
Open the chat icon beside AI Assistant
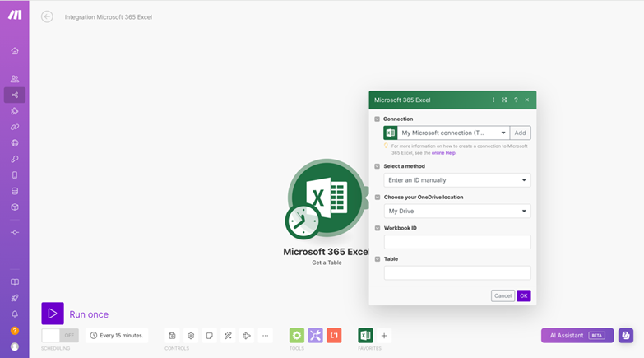[x=626, y=336]
